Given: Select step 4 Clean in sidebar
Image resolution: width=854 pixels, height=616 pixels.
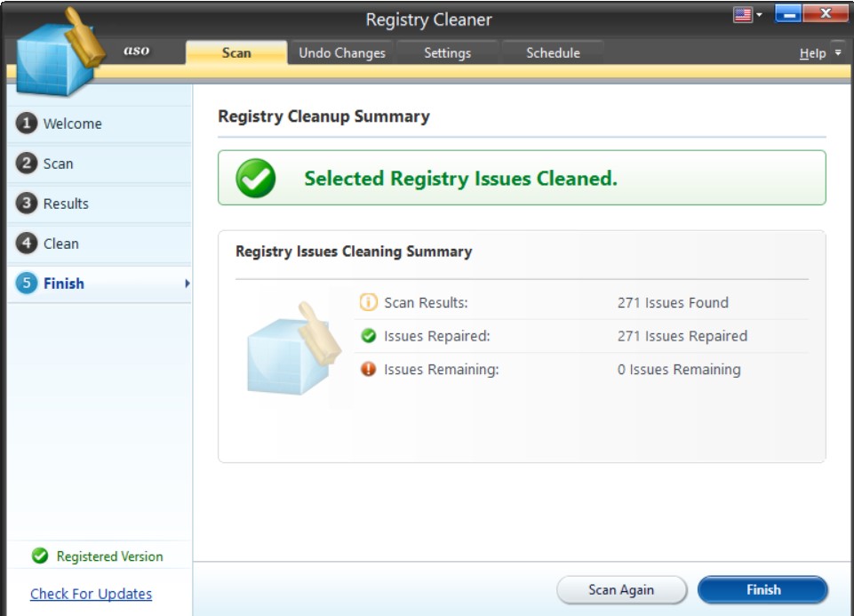Looking at the screenshot, I should tap(100, 244).
